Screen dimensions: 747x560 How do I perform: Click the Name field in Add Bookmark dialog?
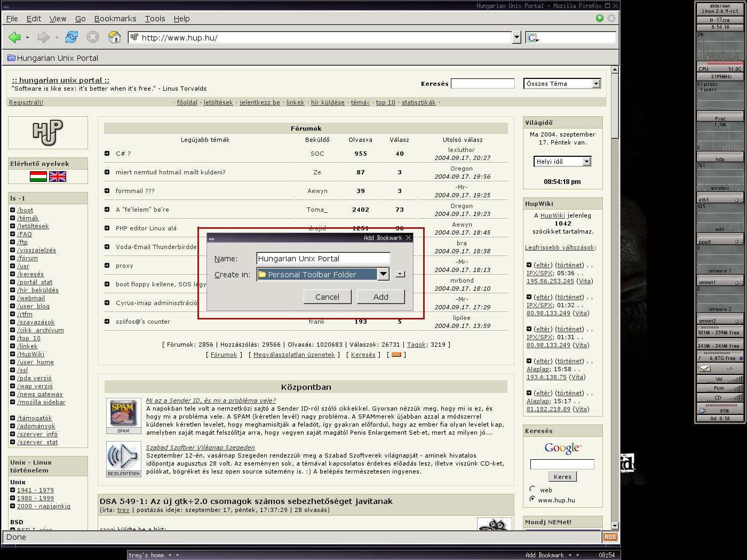click(323, 259)
